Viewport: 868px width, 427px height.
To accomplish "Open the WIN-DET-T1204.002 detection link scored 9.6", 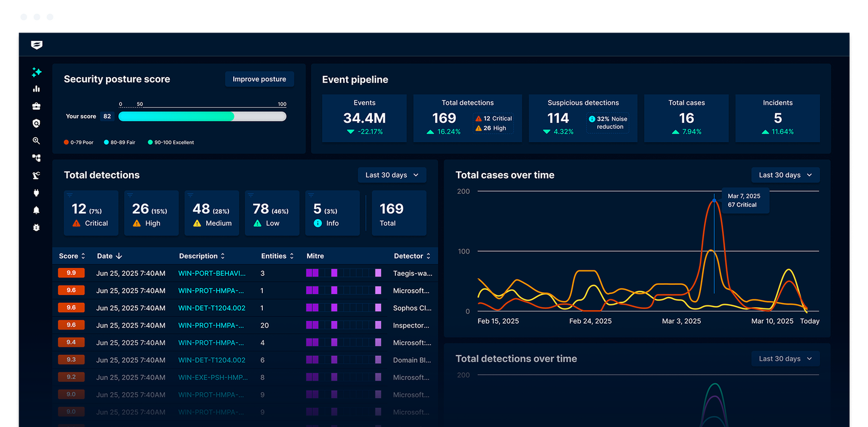I will [212, 308].
